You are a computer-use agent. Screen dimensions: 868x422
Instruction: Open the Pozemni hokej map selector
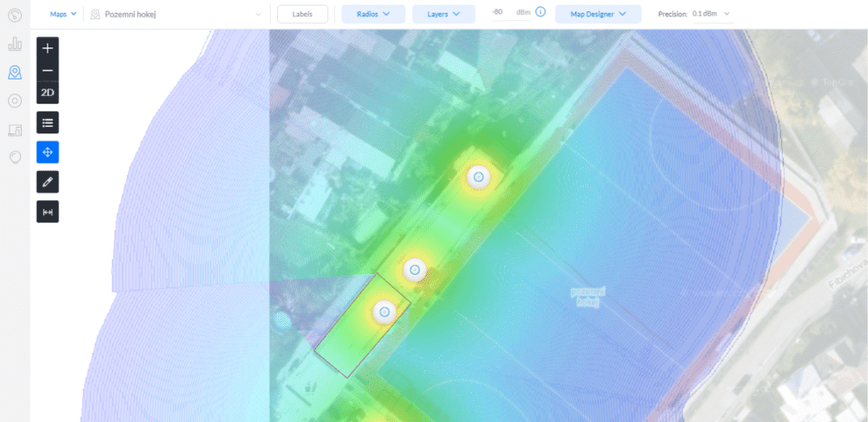(177, 14)
